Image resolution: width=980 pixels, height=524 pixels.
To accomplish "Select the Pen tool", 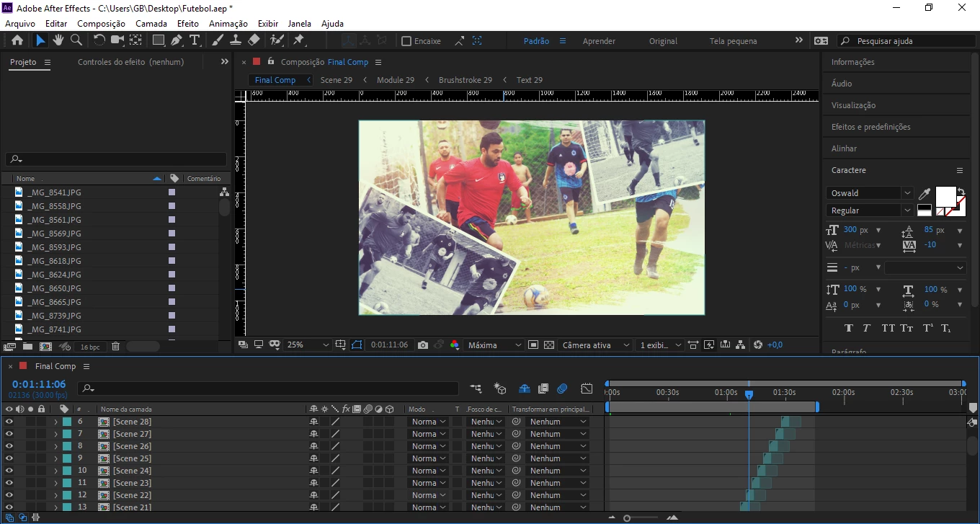I will (177, 40).
